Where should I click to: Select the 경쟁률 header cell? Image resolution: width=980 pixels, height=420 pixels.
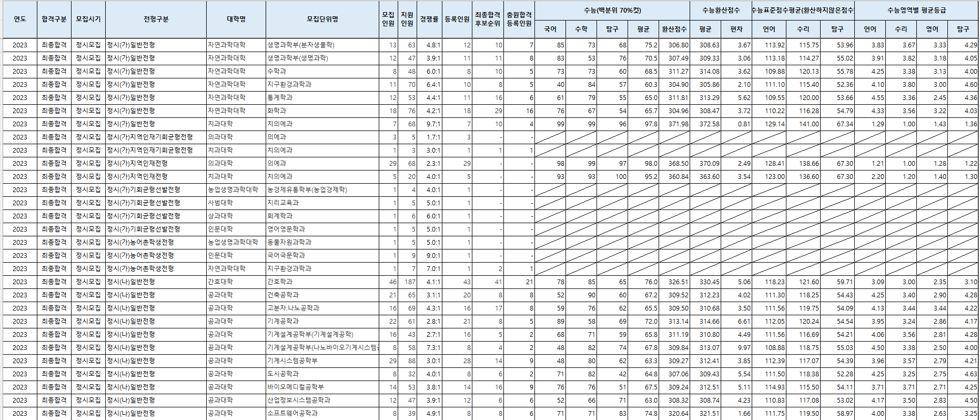point(429,19)
